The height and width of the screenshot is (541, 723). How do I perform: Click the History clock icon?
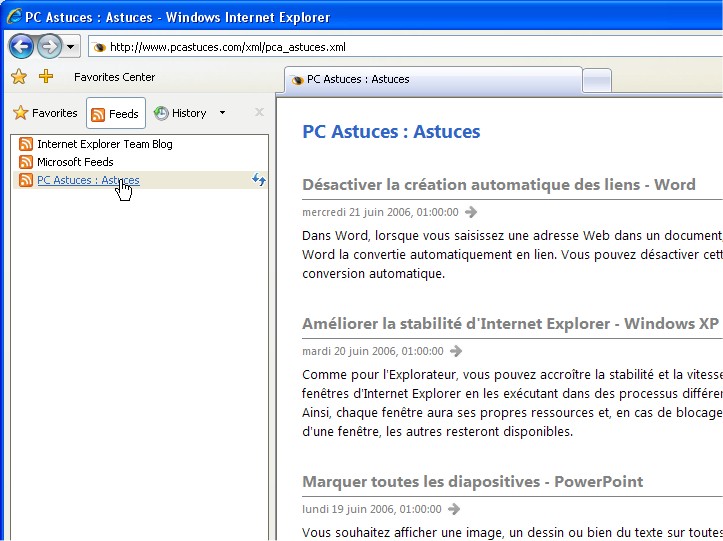161,113
